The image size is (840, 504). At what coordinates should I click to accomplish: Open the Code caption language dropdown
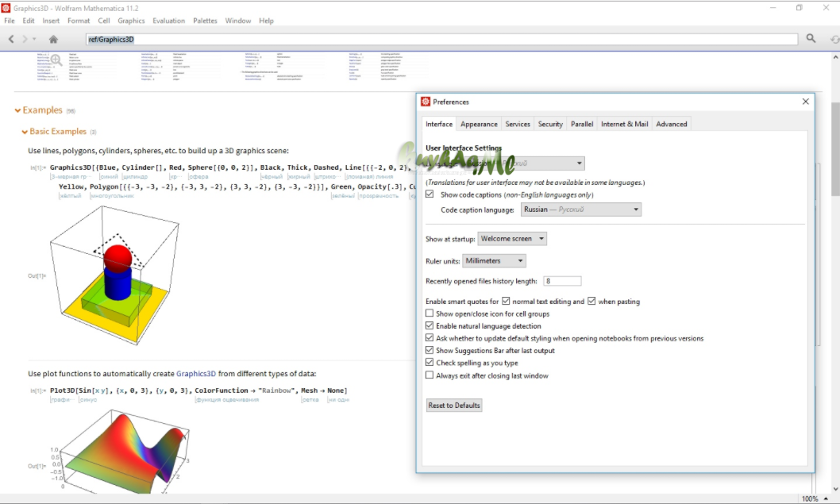point(580,210)
